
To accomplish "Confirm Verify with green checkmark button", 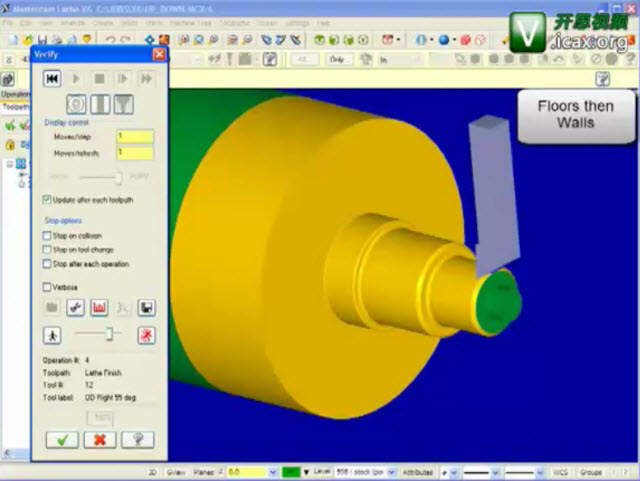I will (x=62, y=440).
